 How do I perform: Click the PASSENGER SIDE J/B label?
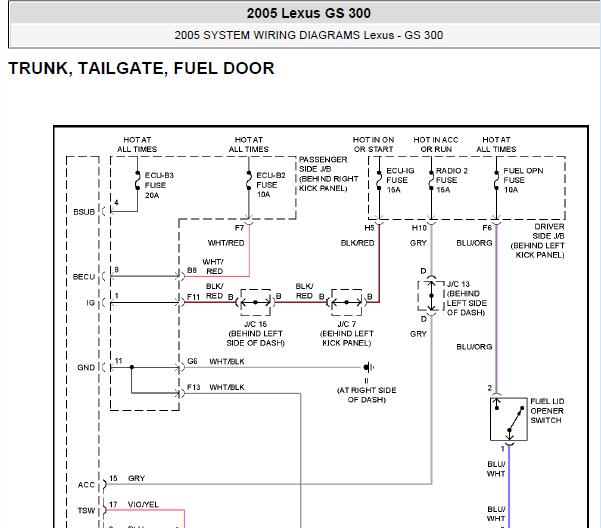328,174
